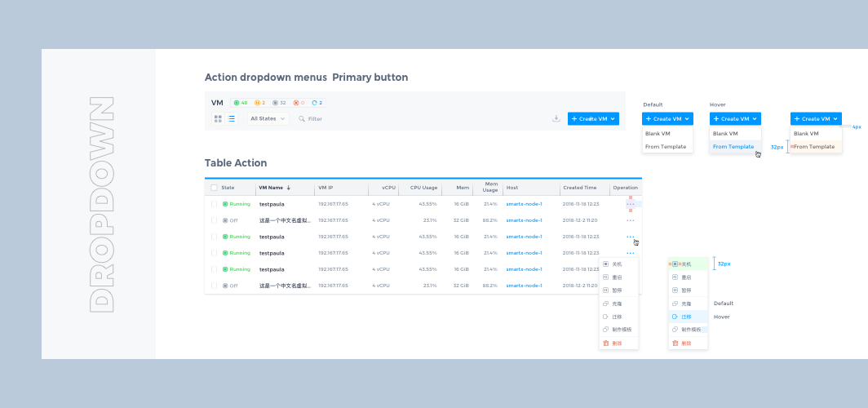The width and height of the screenshot is (868, 408).
Task: Click the State column header
Action: [228, 188]
